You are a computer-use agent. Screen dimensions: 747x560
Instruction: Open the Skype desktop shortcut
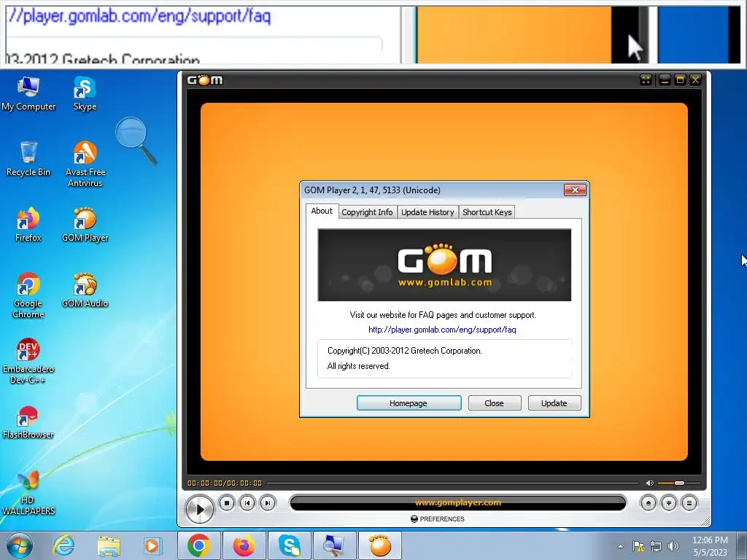pos(85,93)
